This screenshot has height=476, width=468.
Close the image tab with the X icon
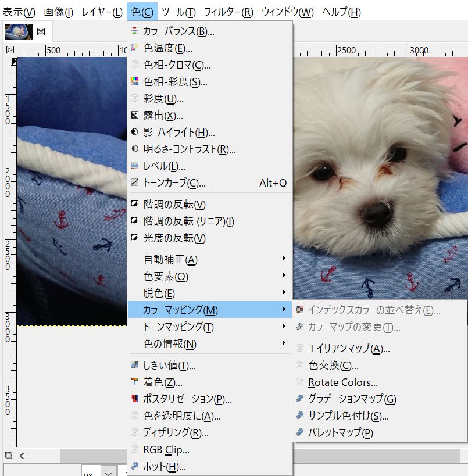coord(41,31)
